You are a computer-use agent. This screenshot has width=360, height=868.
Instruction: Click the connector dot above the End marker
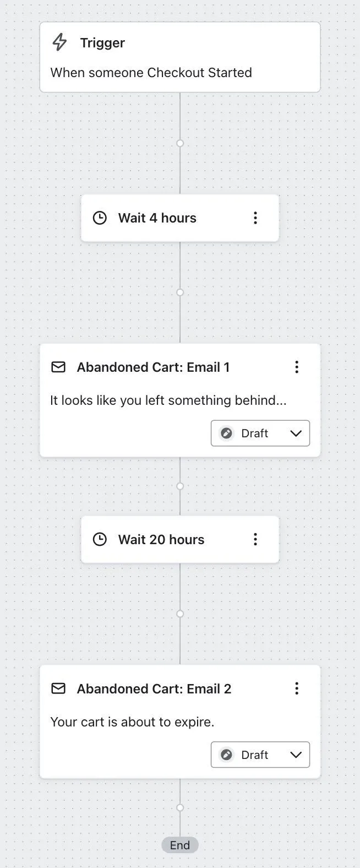click(179, 807)
